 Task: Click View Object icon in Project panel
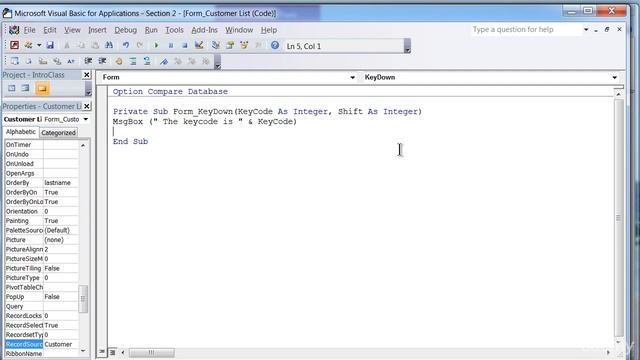(x=25, y=88)
